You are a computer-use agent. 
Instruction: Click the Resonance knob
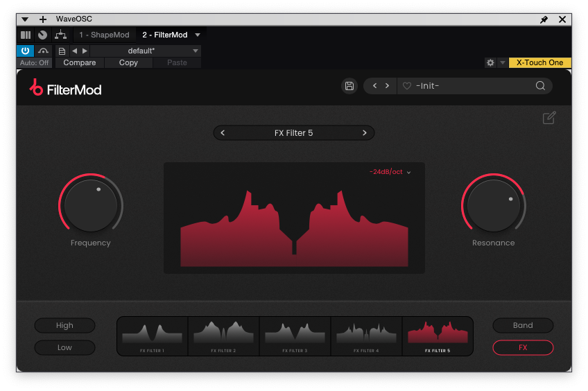click(494, 205)
